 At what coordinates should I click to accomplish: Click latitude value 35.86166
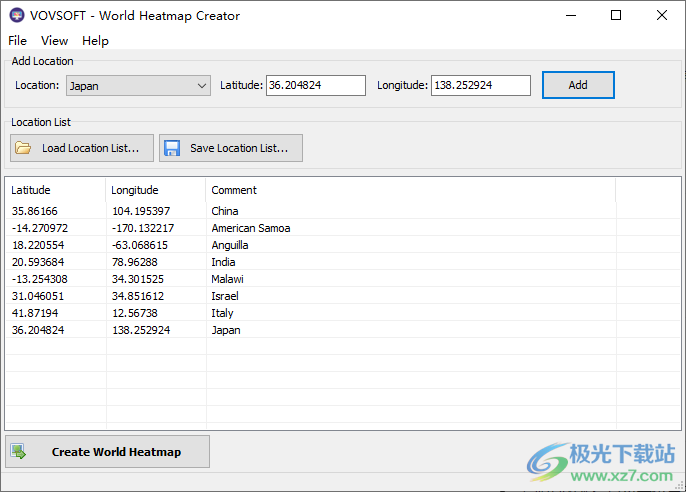coord(35,211)
